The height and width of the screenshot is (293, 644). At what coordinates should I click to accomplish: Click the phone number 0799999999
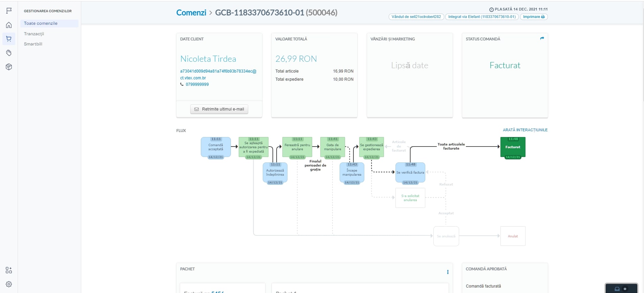197,84
